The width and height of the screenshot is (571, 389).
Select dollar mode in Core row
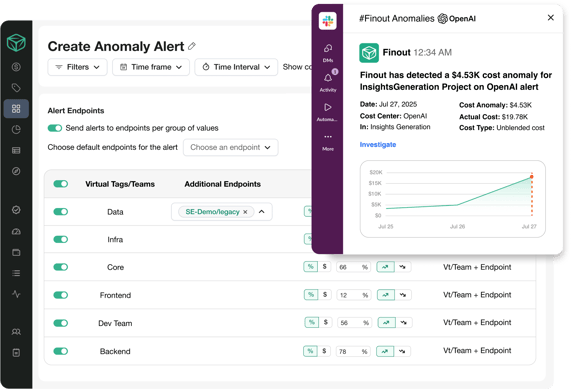pyautogui.click(x=324, y=267)
